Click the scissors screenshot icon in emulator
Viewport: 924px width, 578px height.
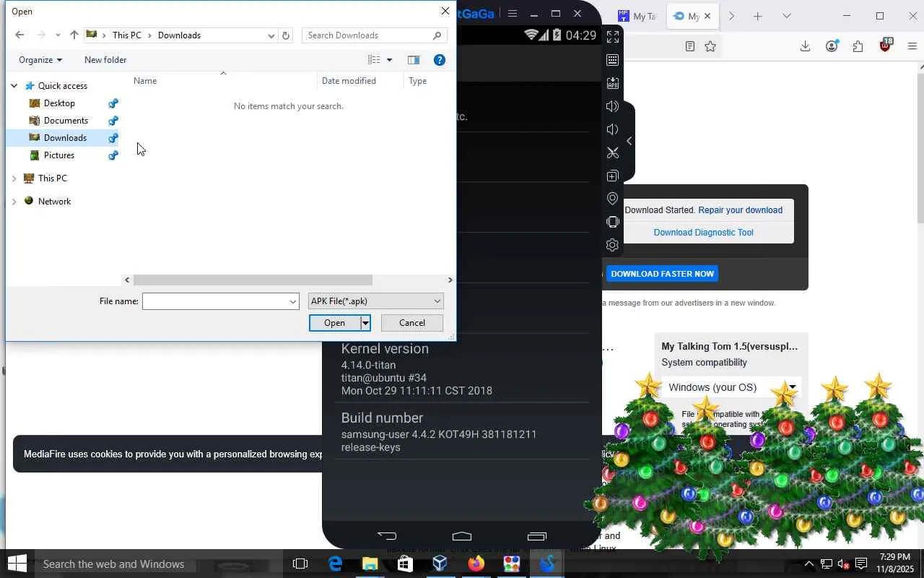click(x=613, y=152)
